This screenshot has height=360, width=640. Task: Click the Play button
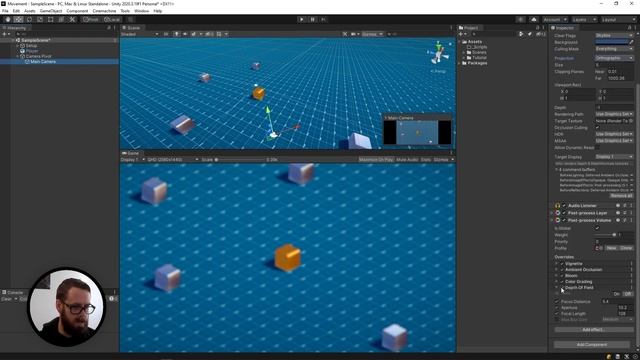pos(302,19)
